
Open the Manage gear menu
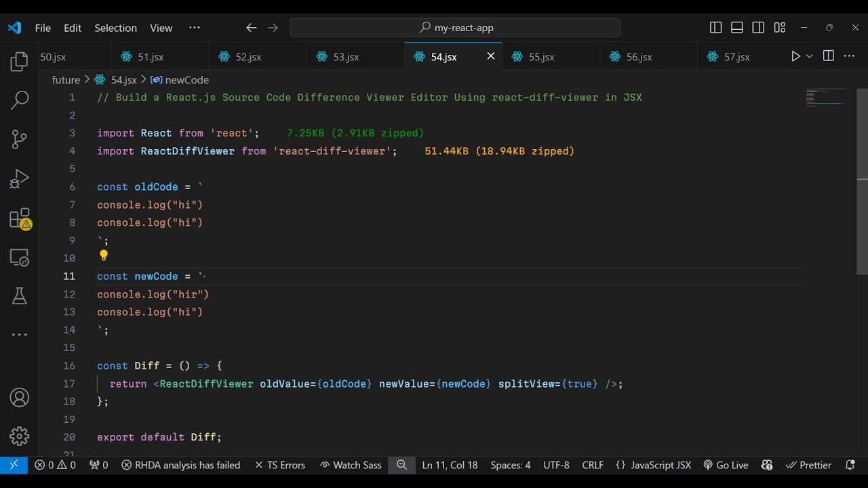[x=19, y=436]
